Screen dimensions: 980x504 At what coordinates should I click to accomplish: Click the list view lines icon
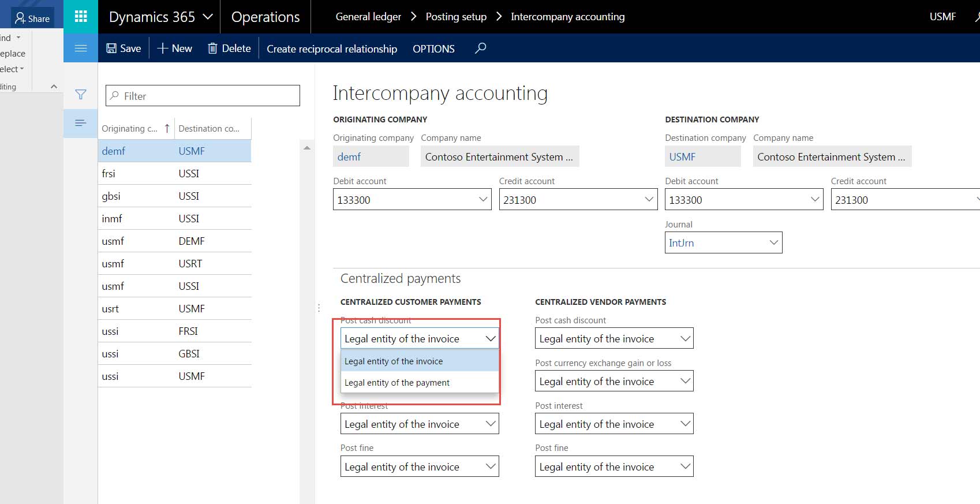tap(81, 123)
